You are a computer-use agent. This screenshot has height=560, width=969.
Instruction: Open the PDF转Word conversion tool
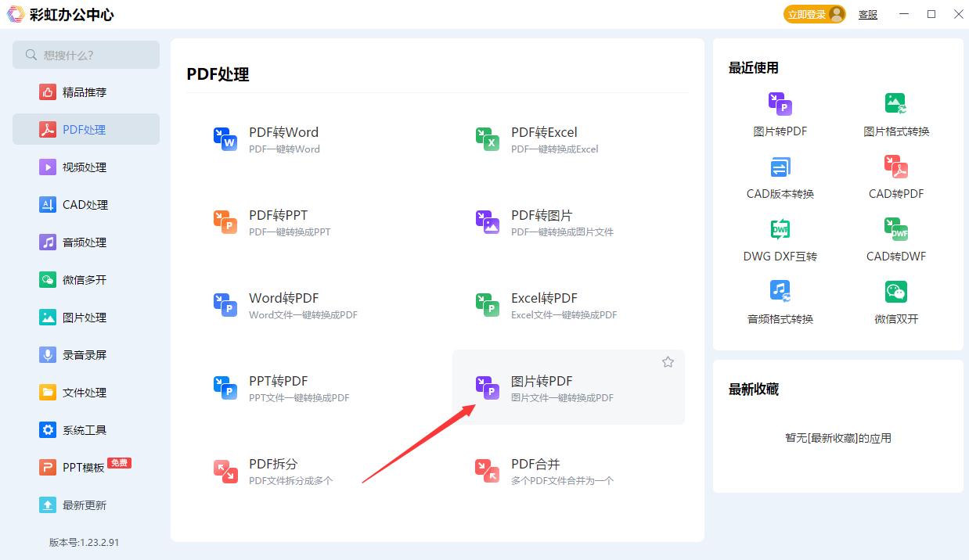[284, 139]
